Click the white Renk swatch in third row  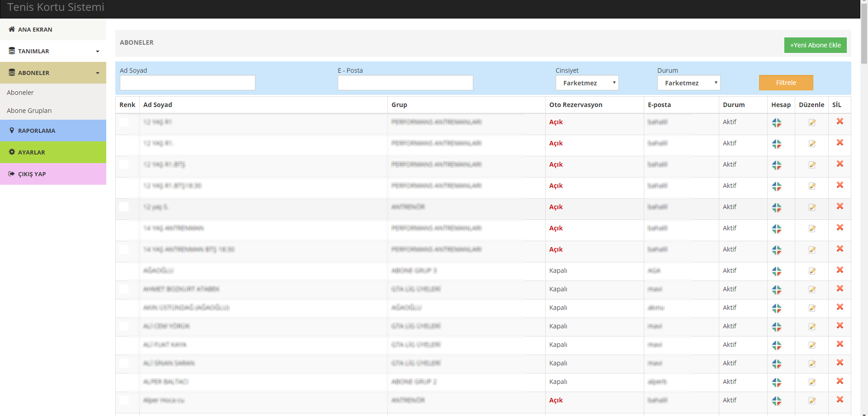[124, 164]
